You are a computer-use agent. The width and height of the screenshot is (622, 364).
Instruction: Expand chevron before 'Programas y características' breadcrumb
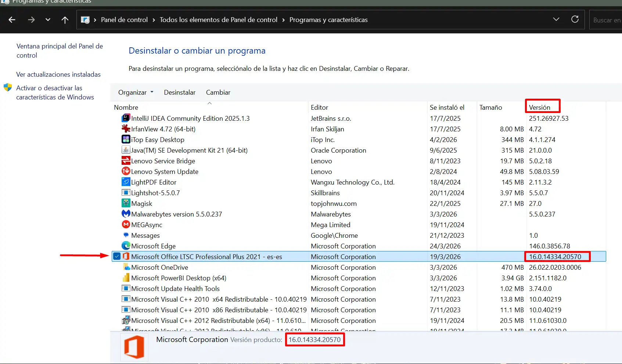(283, 20)
